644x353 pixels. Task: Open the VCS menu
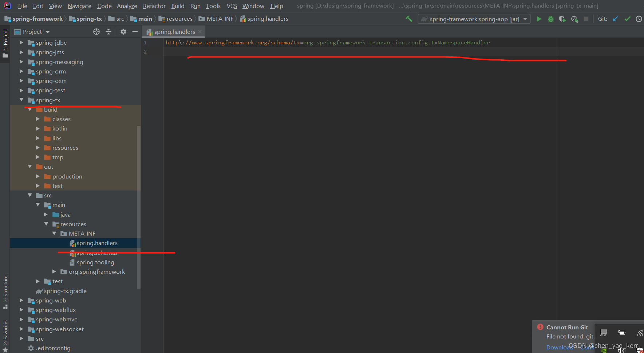(232, 6)
